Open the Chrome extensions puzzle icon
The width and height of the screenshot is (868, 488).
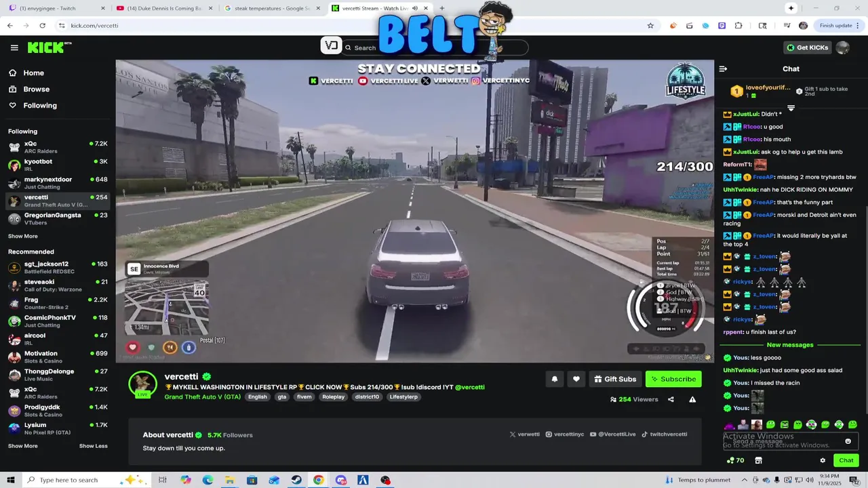click(x=738, y=26)
